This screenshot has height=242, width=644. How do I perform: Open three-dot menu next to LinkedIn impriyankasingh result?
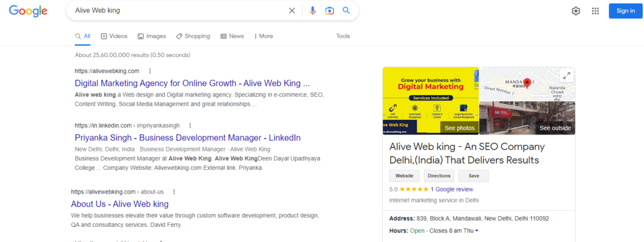click(x=190, y=125)
